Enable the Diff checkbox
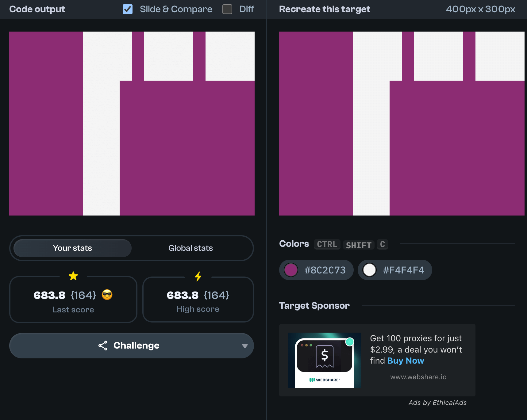 [227, 9]
